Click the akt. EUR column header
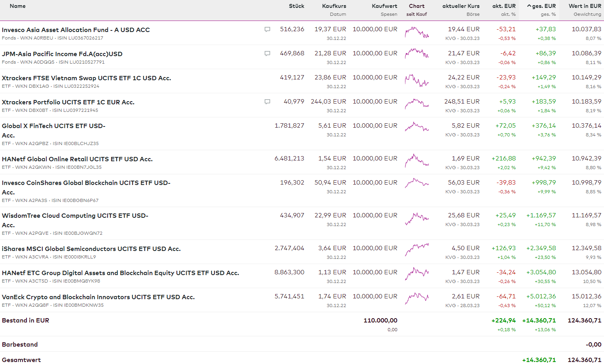 (504, 6)
